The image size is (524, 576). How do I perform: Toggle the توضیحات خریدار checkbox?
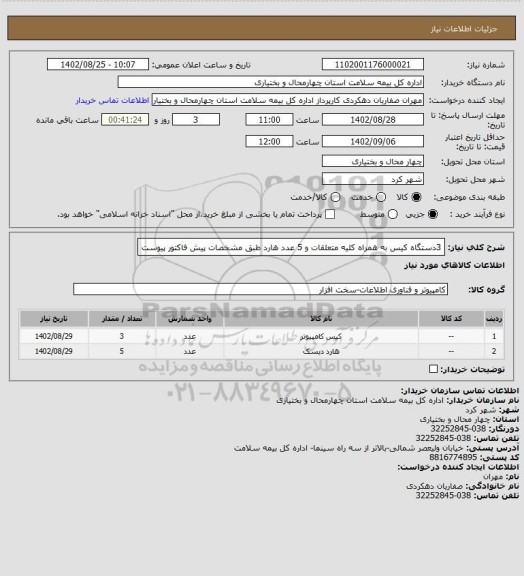click(x=434, y=369)
